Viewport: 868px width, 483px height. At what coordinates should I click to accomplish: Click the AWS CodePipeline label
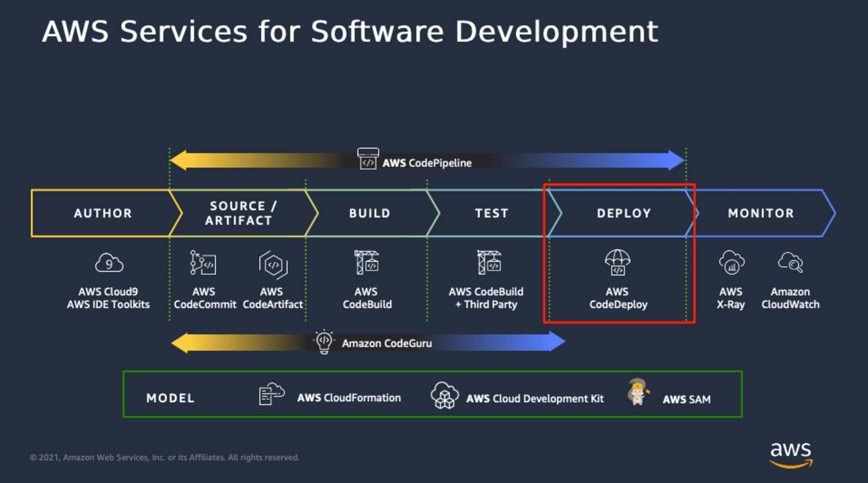point(427,163)
